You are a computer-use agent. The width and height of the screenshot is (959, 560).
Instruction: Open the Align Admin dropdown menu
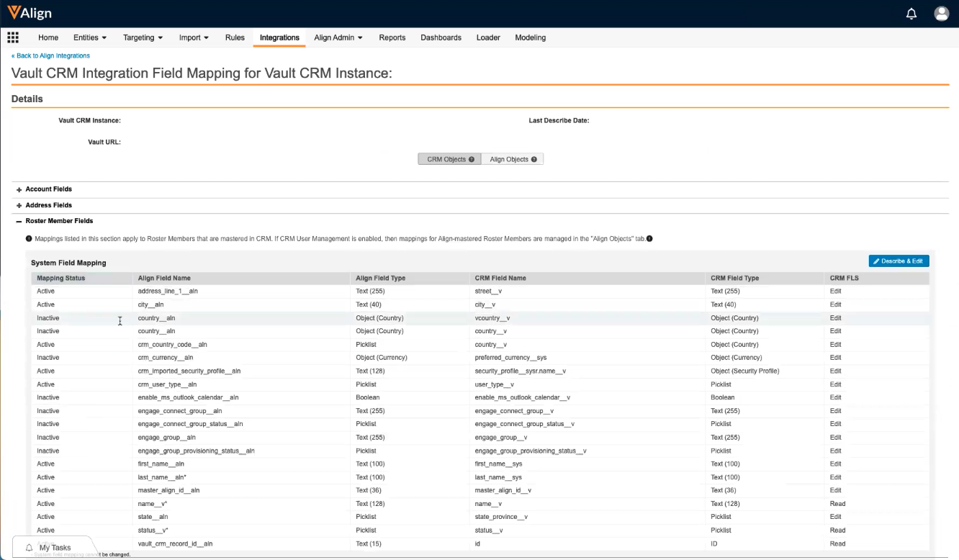point(338,37)
